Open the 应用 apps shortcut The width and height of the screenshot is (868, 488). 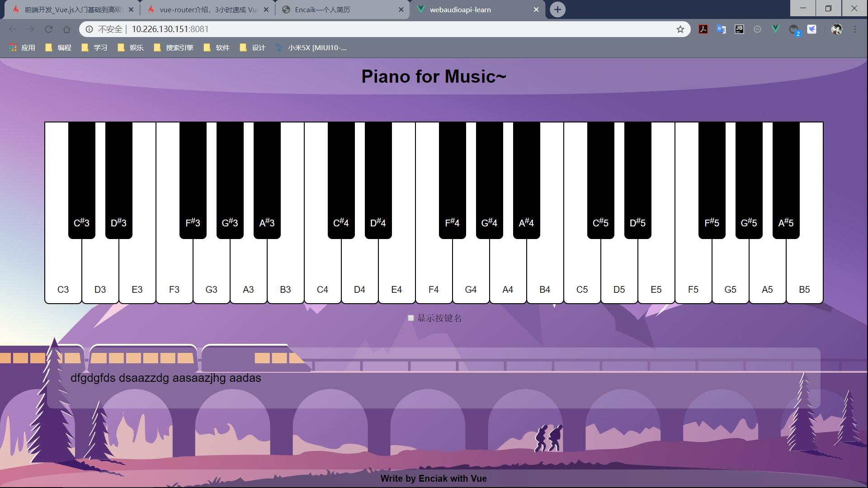pos(22,47)
